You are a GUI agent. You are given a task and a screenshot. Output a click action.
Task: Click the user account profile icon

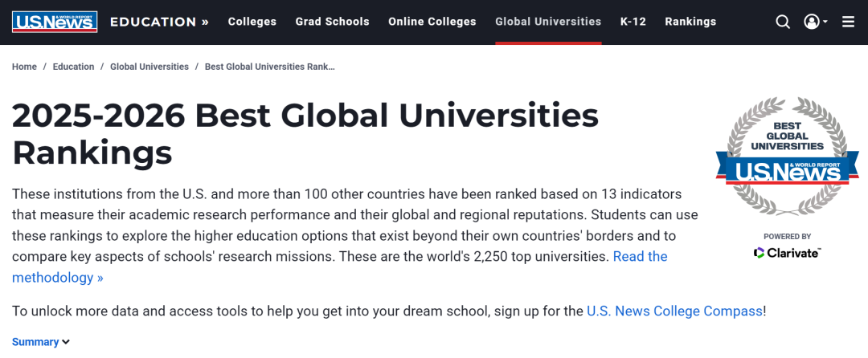(x=812, y=22)
